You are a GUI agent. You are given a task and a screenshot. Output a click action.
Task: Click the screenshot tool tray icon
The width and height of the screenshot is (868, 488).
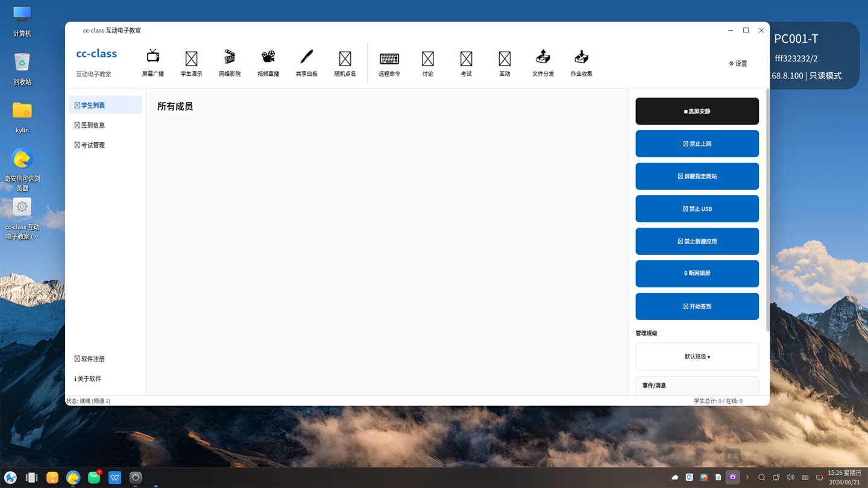(732, 477)
